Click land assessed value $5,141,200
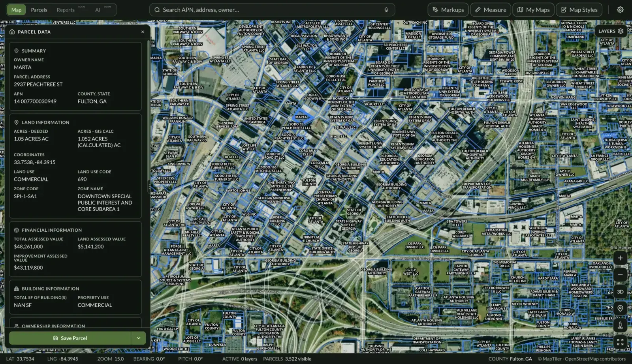The height and width of the screenshot is (364, 632). (x=91, y=247)
